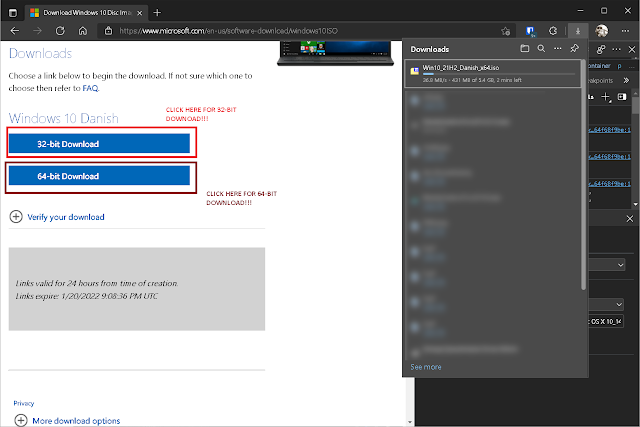Add new style rule plus icon
Screen dimensions: 640x427
[x=606, y=97]
